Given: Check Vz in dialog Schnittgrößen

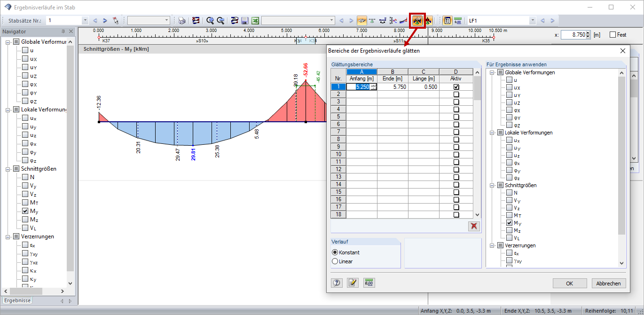Looking at the screenshot, I should [x=510, y=208].
